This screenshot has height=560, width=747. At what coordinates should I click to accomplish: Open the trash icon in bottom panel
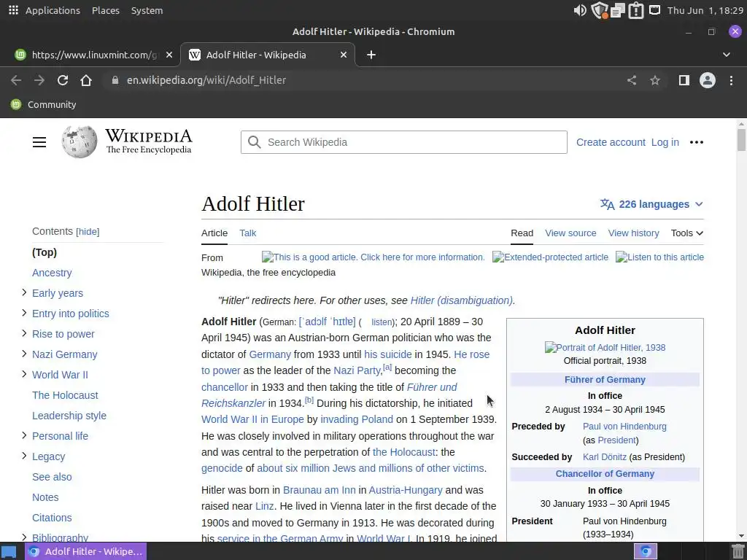(738, 551)
